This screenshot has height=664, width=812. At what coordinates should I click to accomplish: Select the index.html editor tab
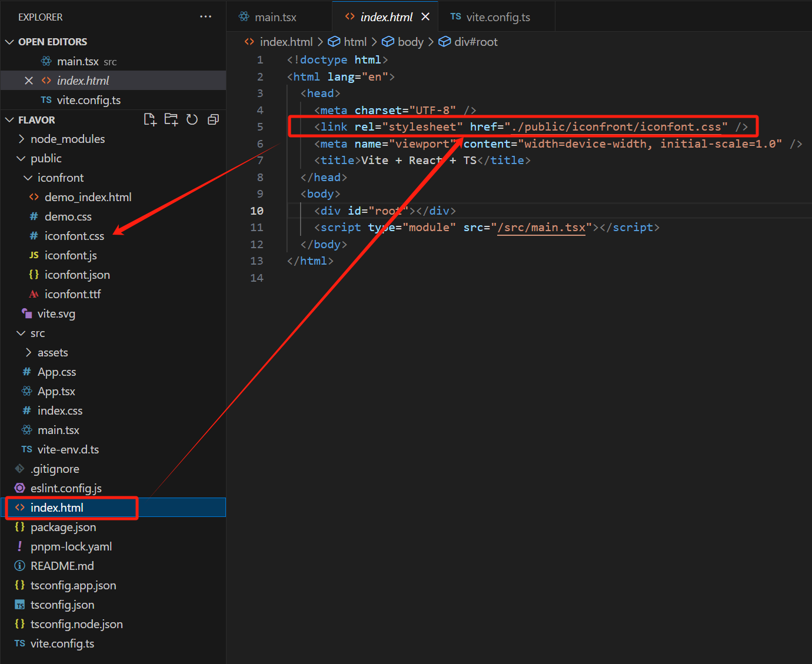point(387,17)
